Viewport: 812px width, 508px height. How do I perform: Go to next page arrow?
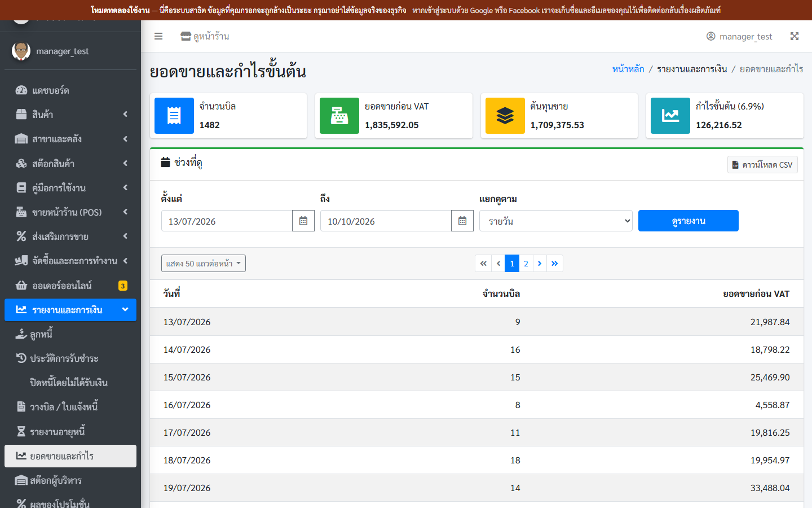[540, 264]
